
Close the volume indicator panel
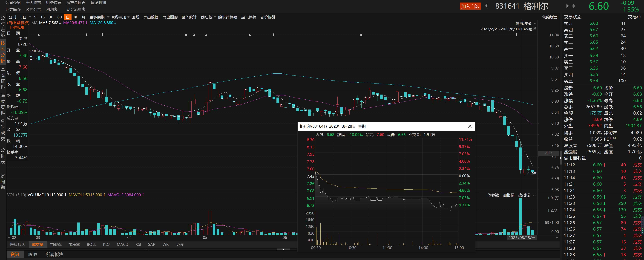click(x=535, y=195)
